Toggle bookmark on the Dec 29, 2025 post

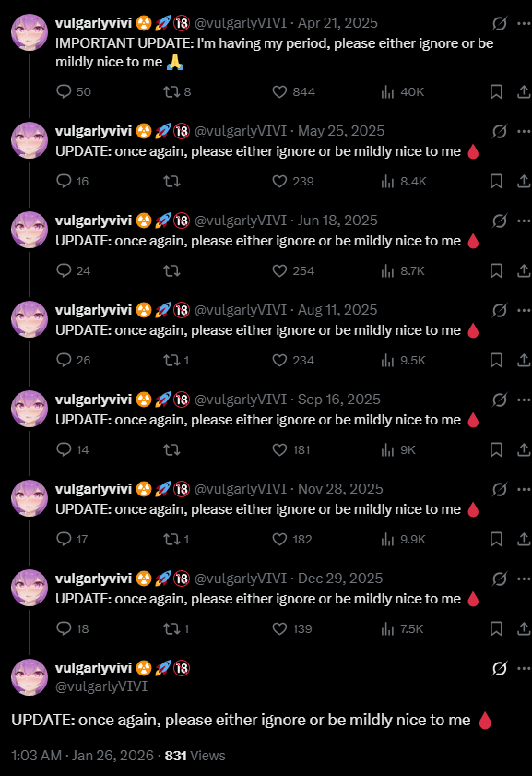(x=496, y=628)
